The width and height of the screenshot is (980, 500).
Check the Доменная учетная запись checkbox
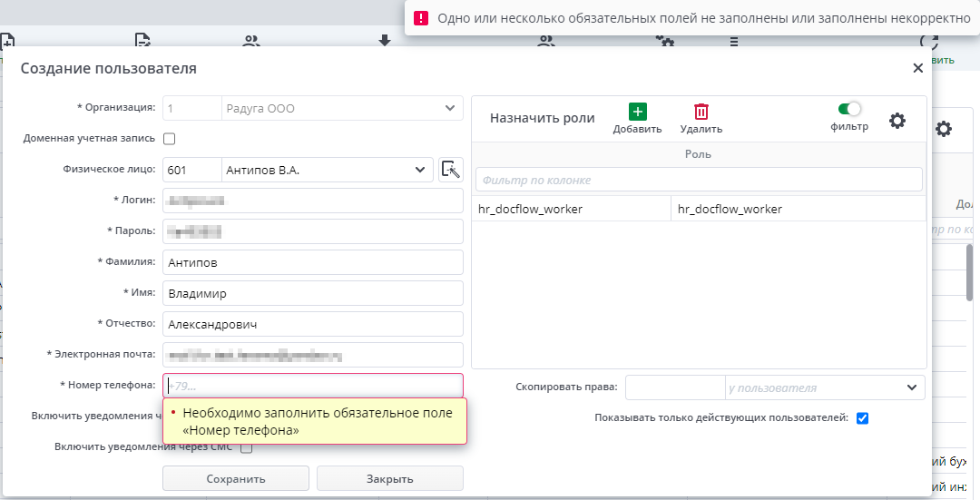coord(169,139)
